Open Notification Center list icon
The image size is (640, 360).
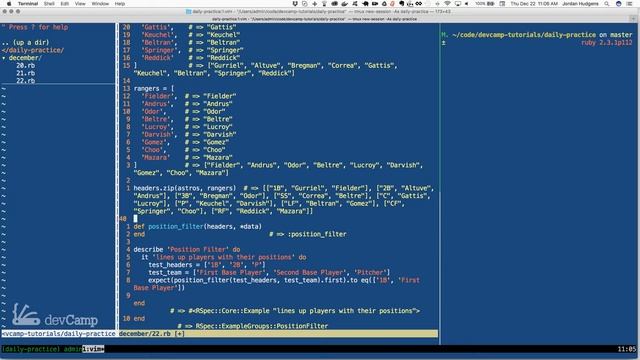click(x=630, y=4)
